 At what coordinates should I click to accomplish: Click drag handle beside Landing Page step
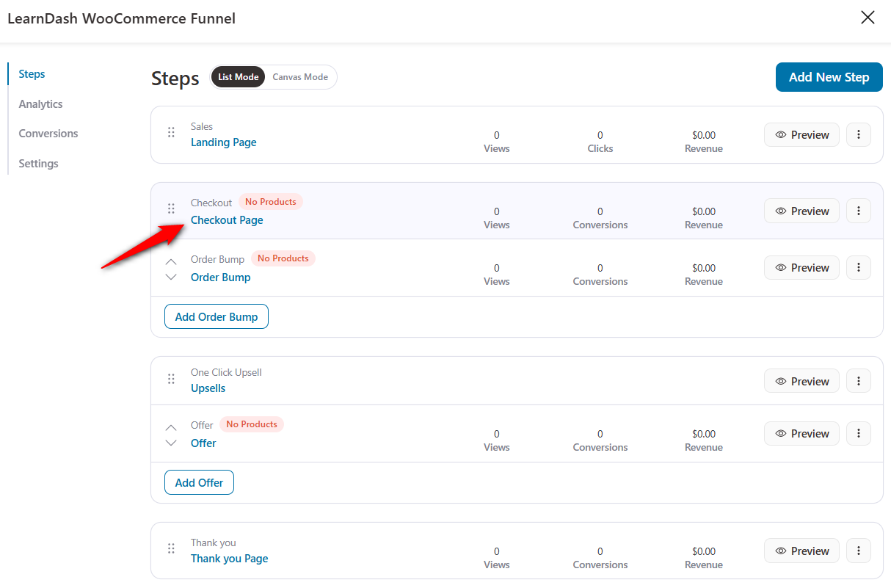[171, 132]
